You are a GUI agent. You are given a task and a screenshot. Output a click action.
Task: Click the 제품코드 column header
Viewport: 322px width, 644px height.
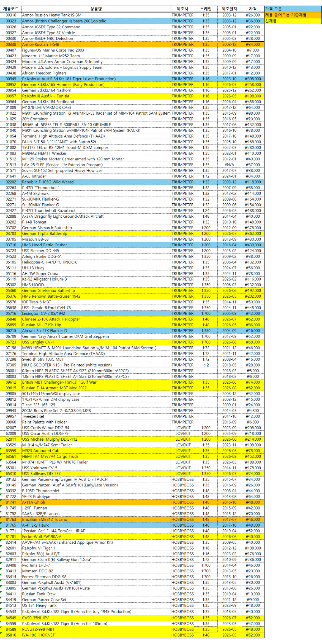(11, 9)
